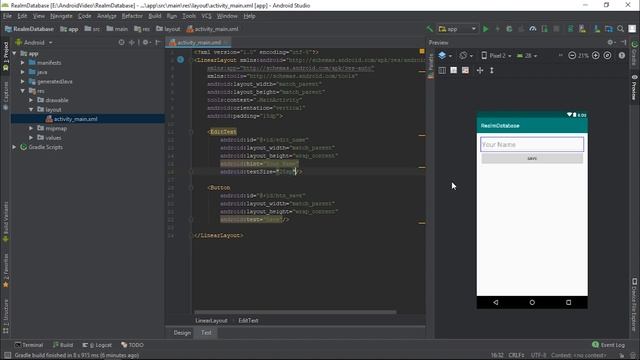Viewport: 640px width, 360px height.
Task: Toggle tool window bars via bottom-left corner icon
Action: [7, 356]
